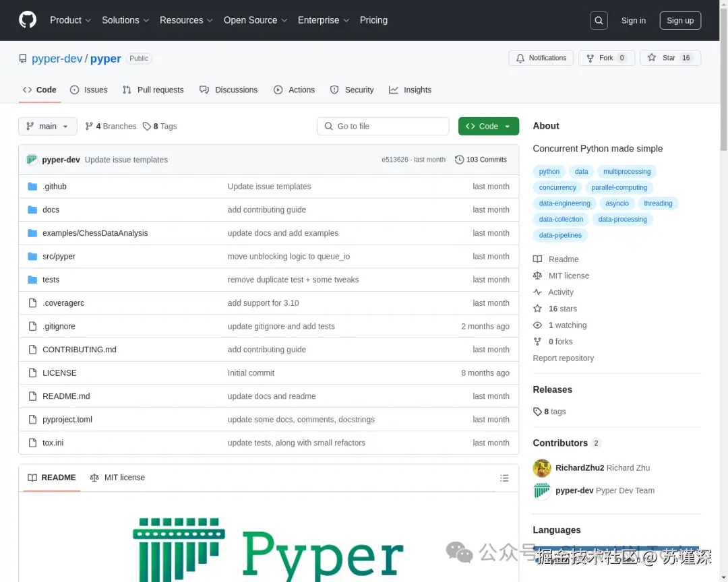Open commit hash e513626

(x=394, y=160)
